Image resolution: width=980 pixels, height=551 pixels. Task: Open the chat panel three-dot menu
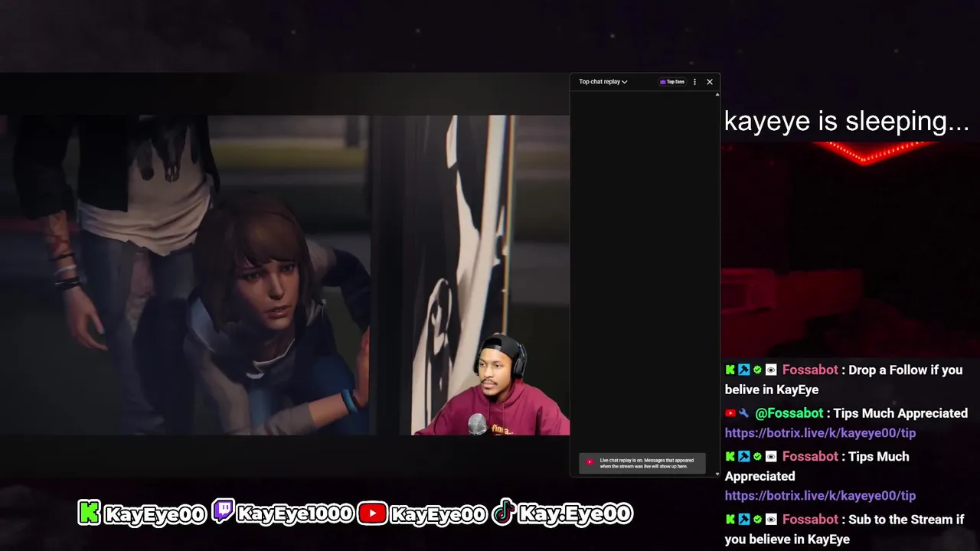click(694, 82)
